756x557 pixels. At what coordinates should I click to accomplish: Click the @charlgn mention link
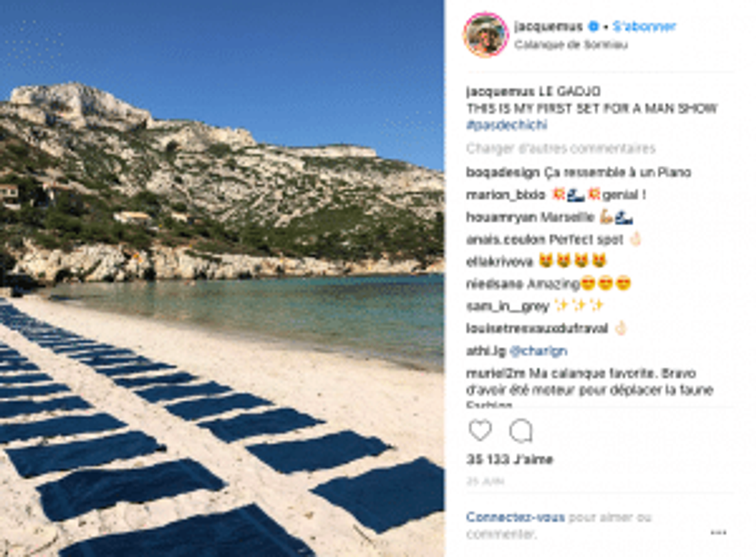click(x=538, y=351)
